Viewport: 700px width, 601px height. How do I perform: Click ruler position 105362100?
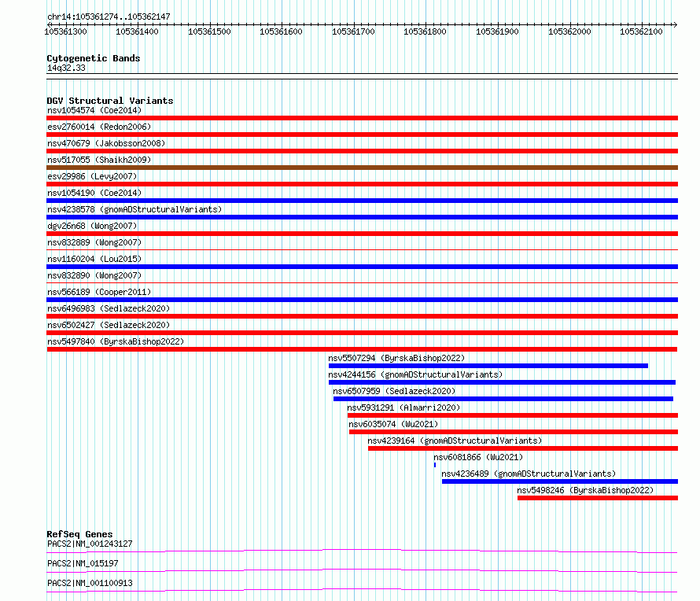click(x=642, y=31)
